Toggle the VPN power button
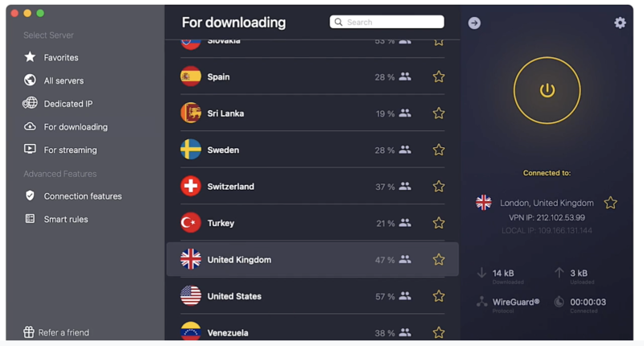This screenshot has height=346, width=644. tap(547, 90)
